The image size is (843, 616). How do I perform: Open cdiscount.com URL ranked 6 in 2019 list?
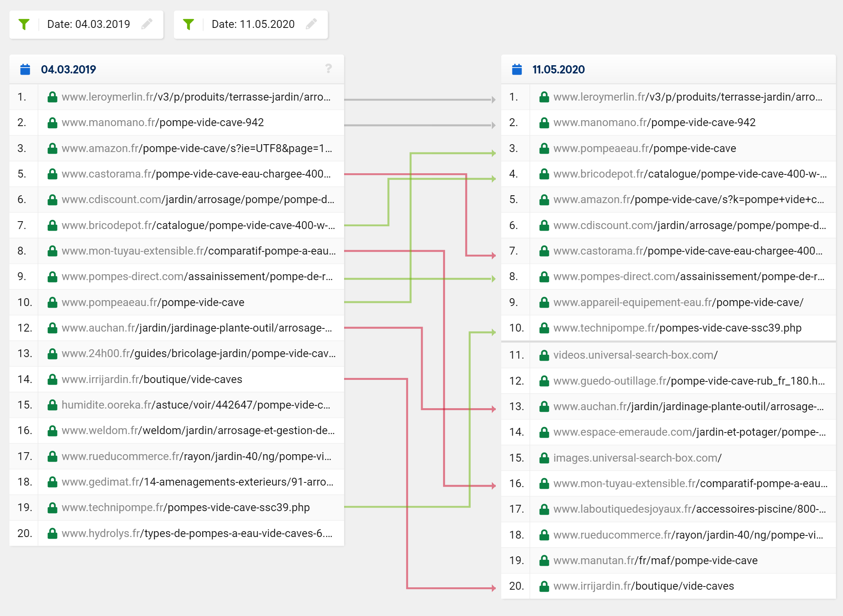pyautogui.click(x=198, y=200)
